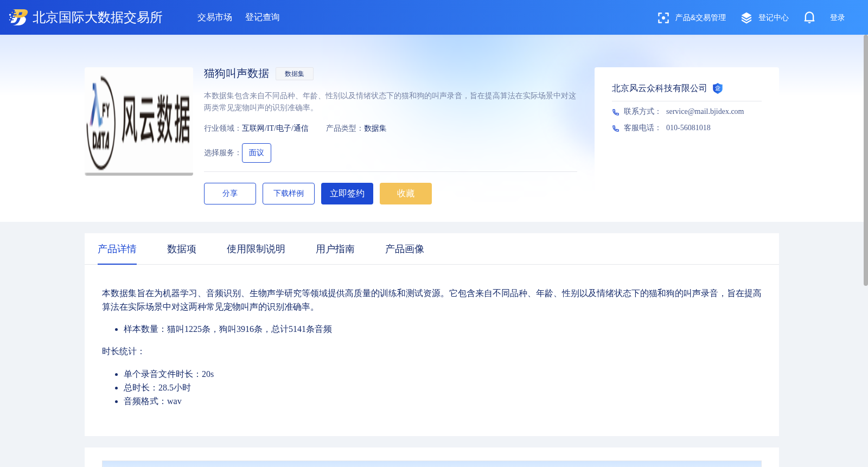Select the 面议 service option

pos(257,153)
